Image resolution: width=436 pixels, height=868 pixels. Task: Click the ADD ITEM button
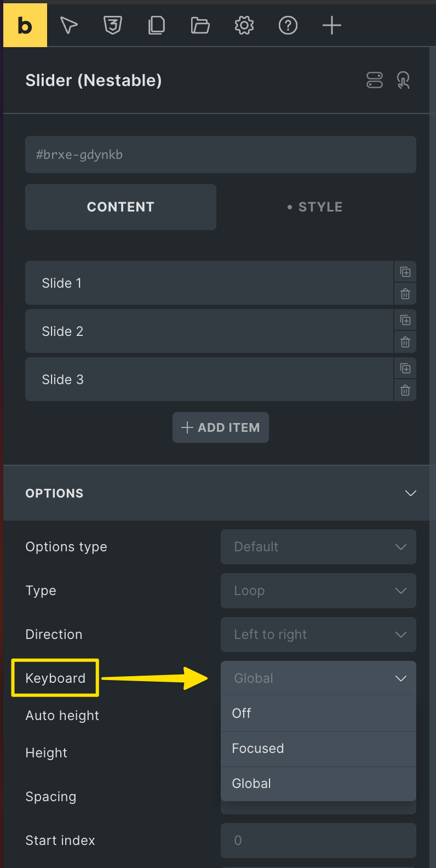click(221, 427)
